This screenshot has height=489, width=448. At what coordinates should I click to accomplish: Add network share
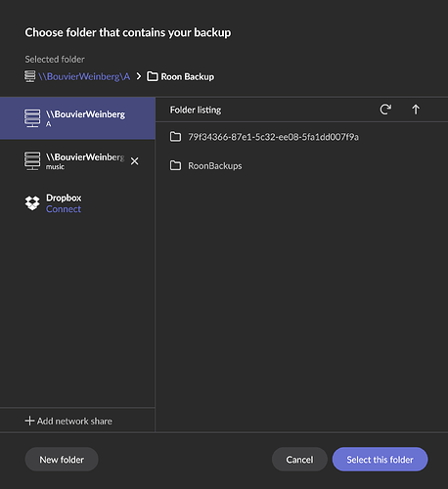click(x=68, y=421)
